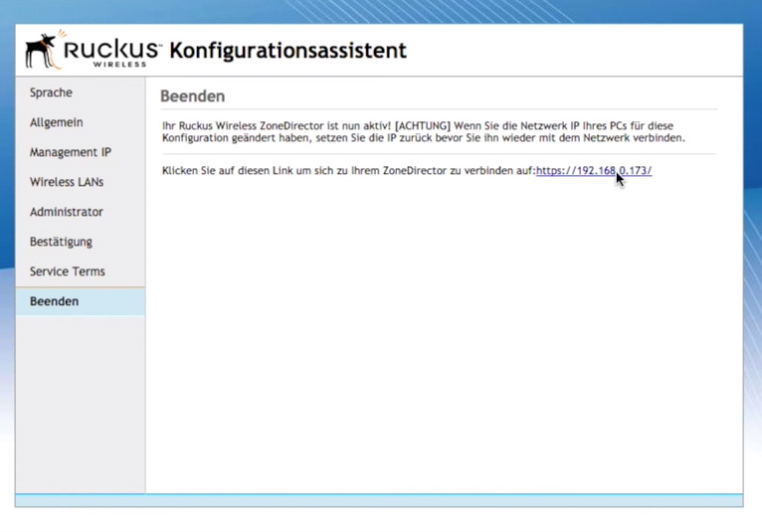
Task: Click the blue footer bar of the wizard
Action: pyautogui.click(x=378, y=500)
